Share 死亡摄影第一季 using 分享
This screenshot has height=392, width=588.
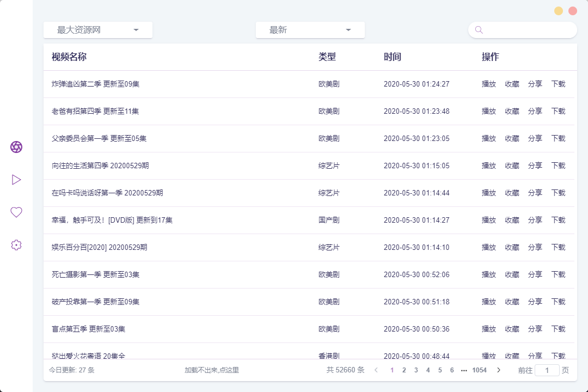coord(535,274)
